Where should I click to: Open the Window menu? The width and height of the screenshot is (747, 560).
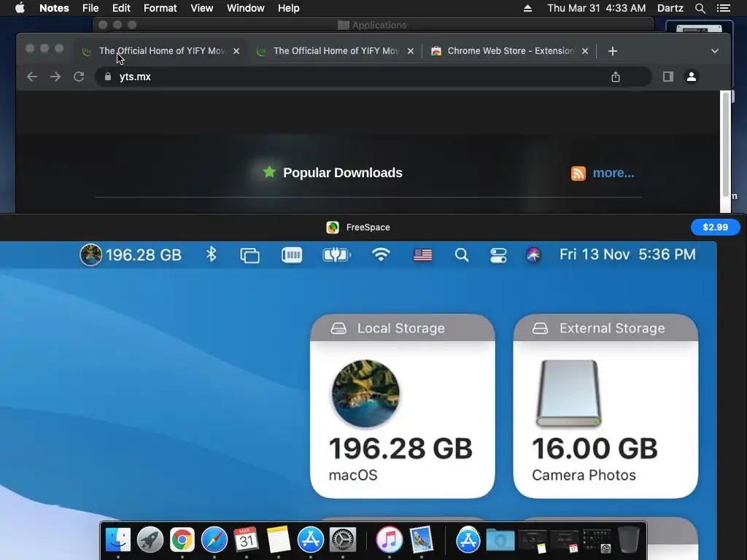245,8
